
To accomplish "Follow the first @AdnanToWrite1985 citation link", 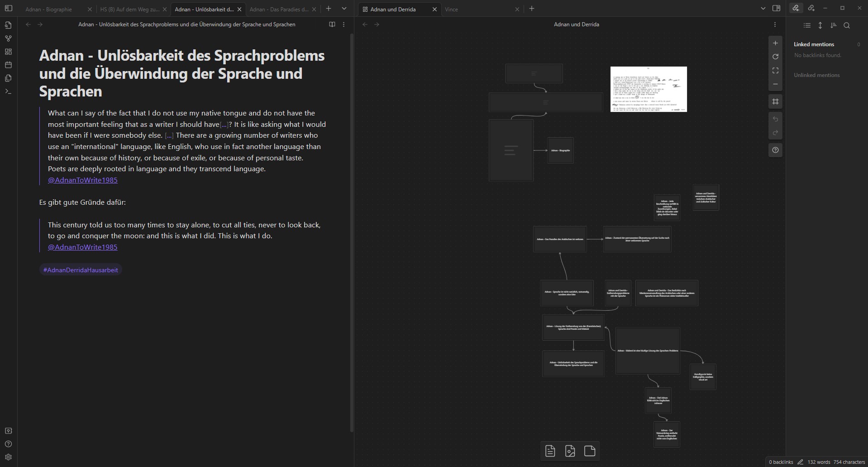I will (x=83, y=180).
